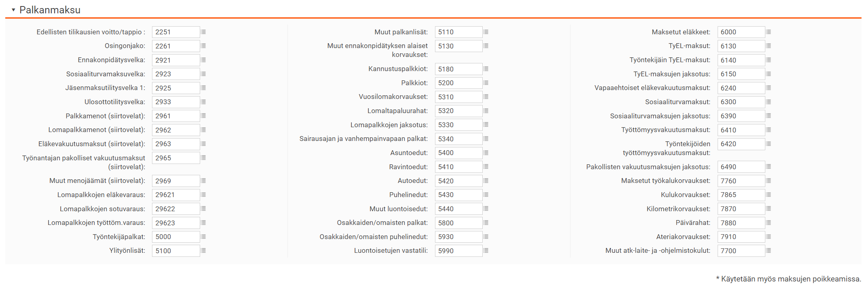
Task: Open account picker icon for Työntekijäpalkat
Action: [x=203, y=237]
